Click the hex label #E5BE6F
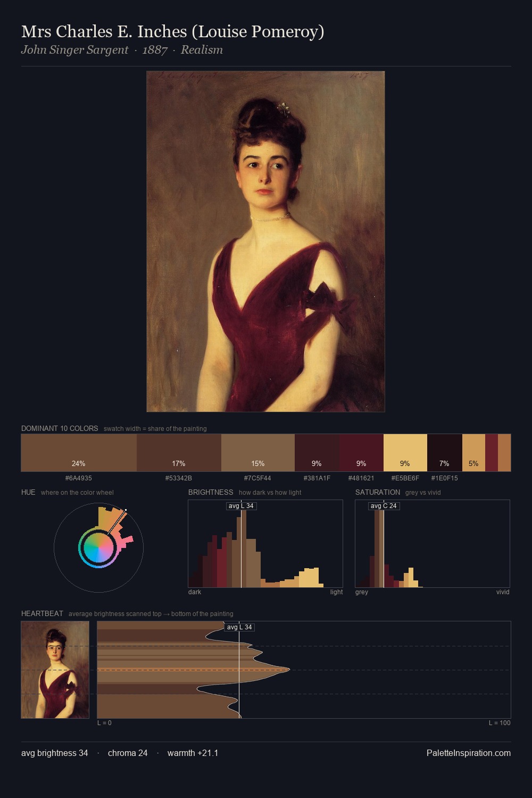 405,478
